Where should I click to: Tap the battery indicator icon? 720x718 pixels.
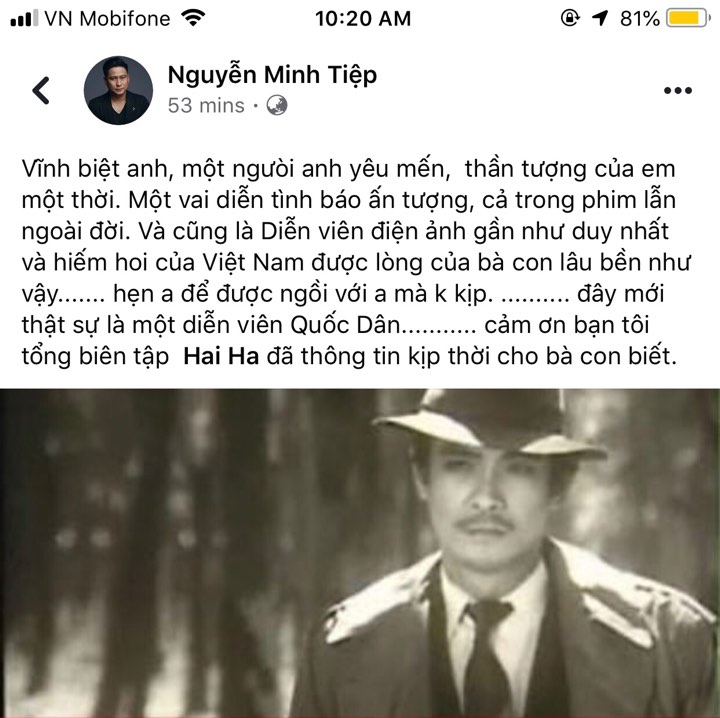click(688, 19)
